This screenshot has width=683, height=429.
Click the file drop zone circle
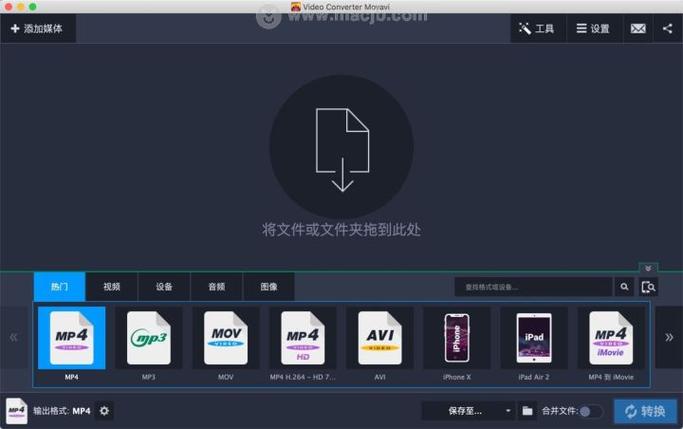342,146
